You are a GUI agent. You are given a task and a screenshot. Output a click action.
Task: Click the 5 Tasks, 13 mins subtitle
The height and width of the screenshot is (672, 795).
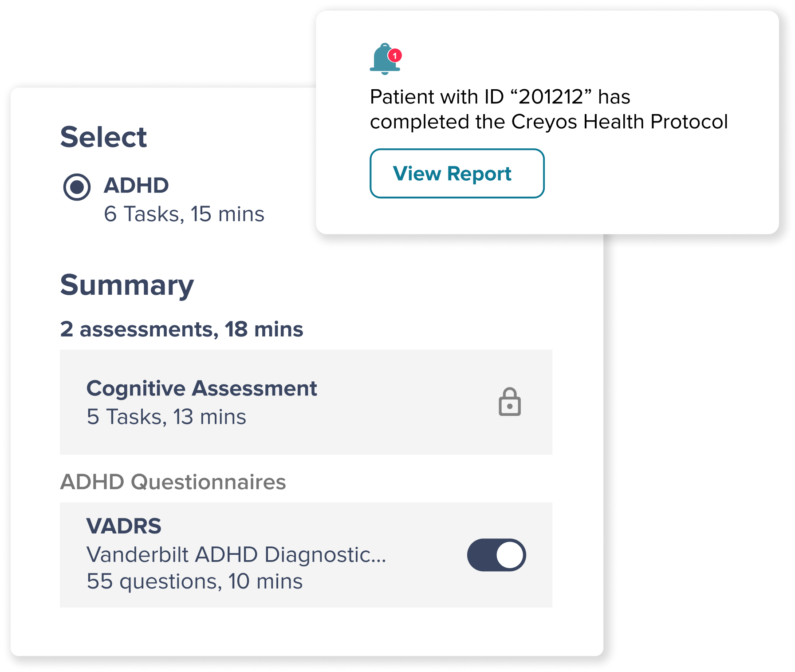click(166, 417)
